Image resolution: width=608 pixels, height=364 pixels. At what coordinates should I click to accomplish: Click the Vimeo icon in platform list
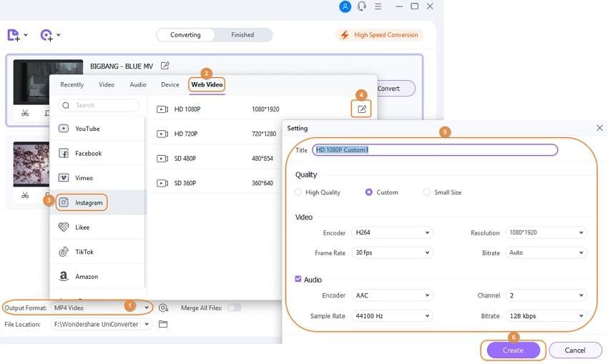[x=64, y=177]
